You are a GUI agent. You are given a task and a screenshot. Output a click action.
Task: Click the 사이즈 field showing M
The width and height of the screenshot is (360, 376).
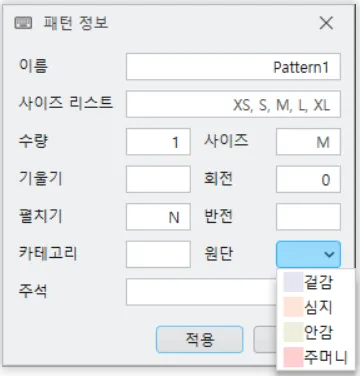click(x=308, y=142)
